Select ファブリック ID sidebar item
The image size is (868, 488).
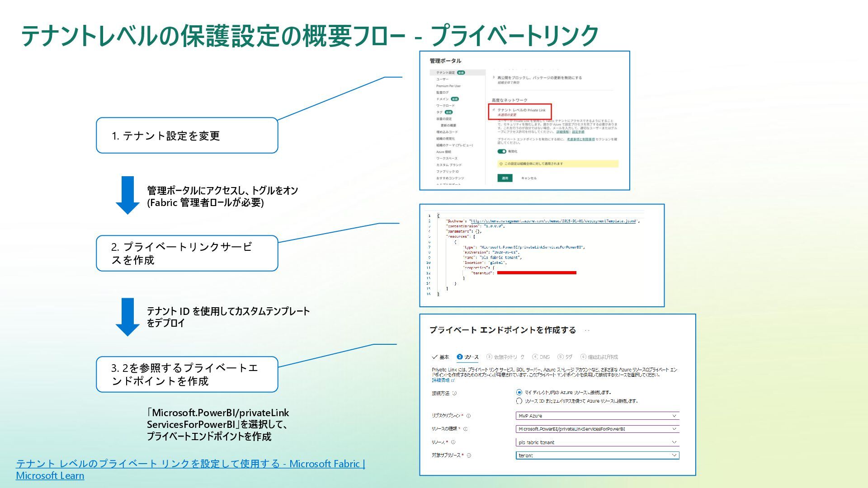[448, 172]
